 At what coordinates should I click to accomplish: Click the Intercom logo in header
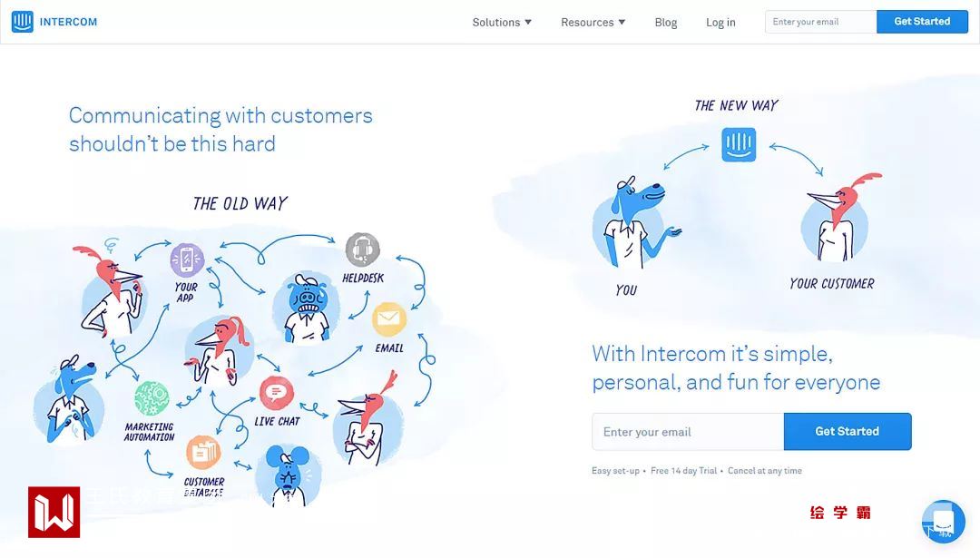54,22
